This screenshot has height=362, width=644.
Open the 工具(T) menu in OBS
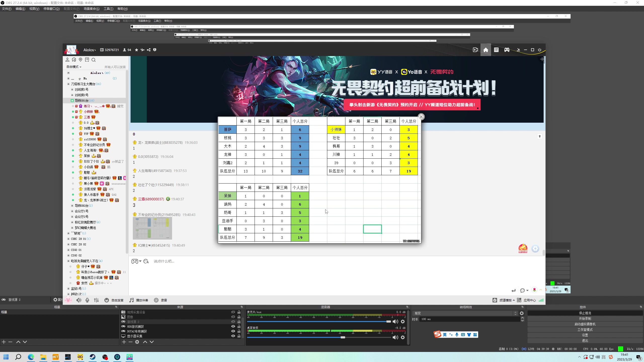pos(108,9)
